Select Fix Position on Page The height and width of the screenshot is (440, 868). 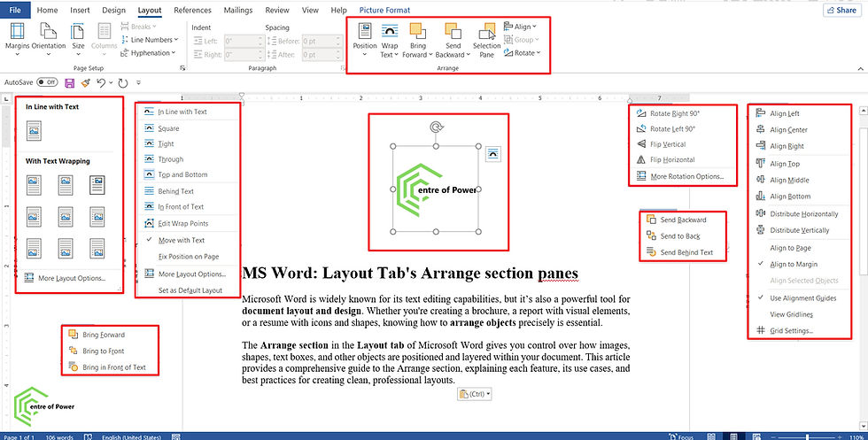pos(188,257)
